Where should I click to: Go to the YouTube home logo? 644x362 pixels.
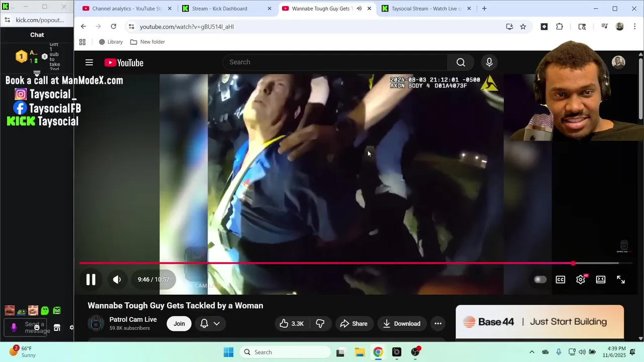point(124,63)
